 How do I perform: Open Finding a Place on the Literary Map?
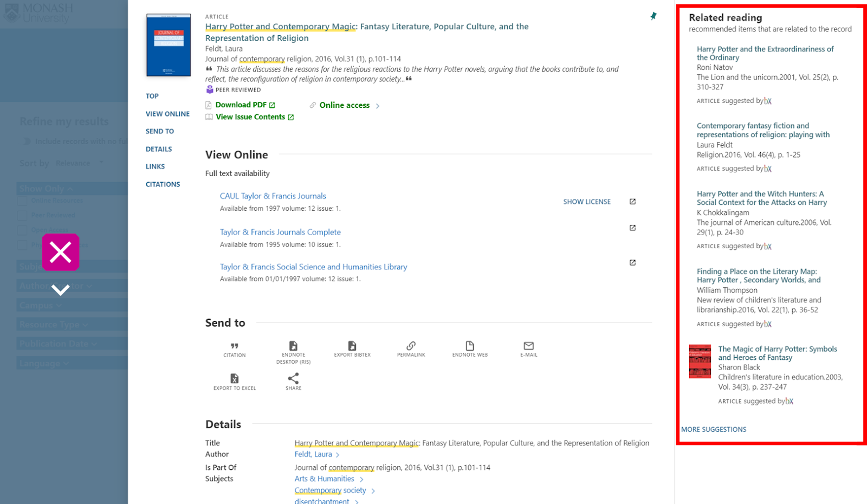(x=759, y=275)
